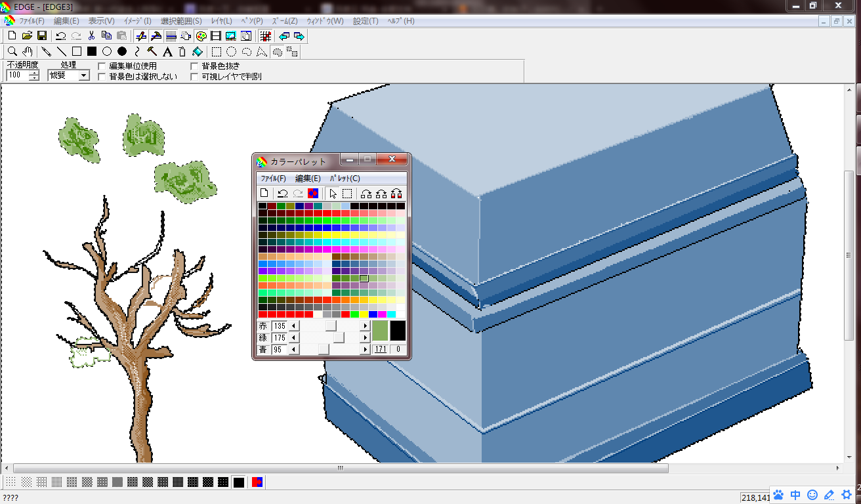Toggle the color palette window icon

[201, 35]
